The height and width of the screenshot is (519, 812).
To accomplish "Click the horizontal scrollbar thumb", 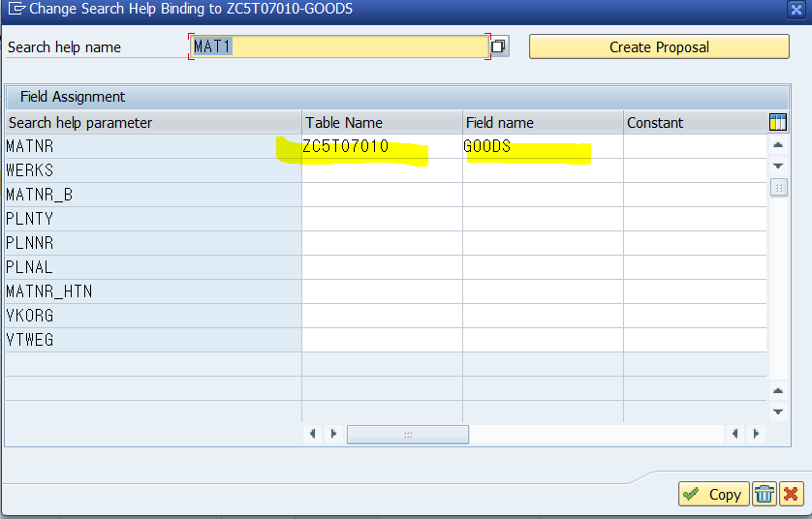I will click(x=408, y=434).
